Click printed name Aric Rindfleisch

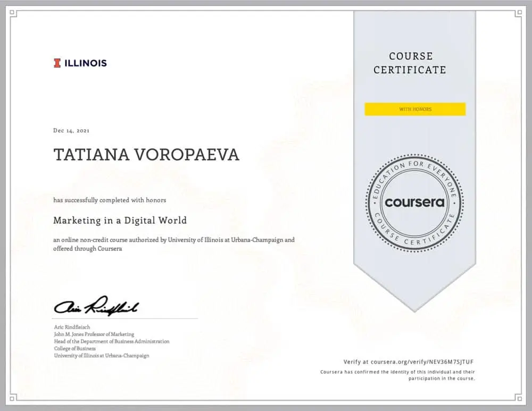(72, 327)
